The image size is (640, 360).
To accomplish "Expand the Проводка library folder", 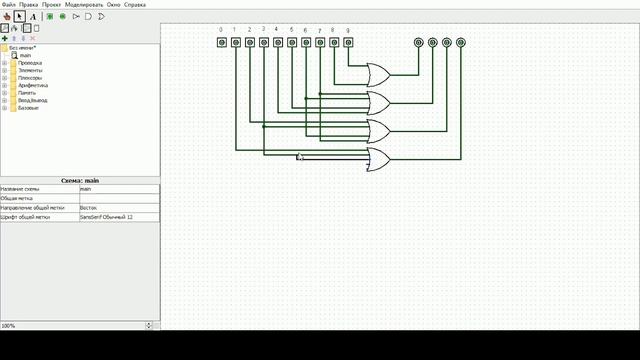I will point(4,63).
